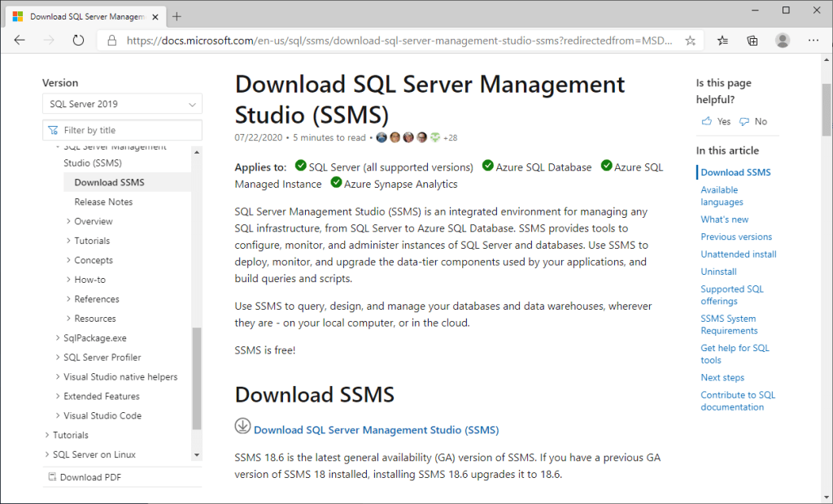This screenshot has width=833, height=504.
Task: Switch to the Download SQL Server tab
Action: pos(81,16)
